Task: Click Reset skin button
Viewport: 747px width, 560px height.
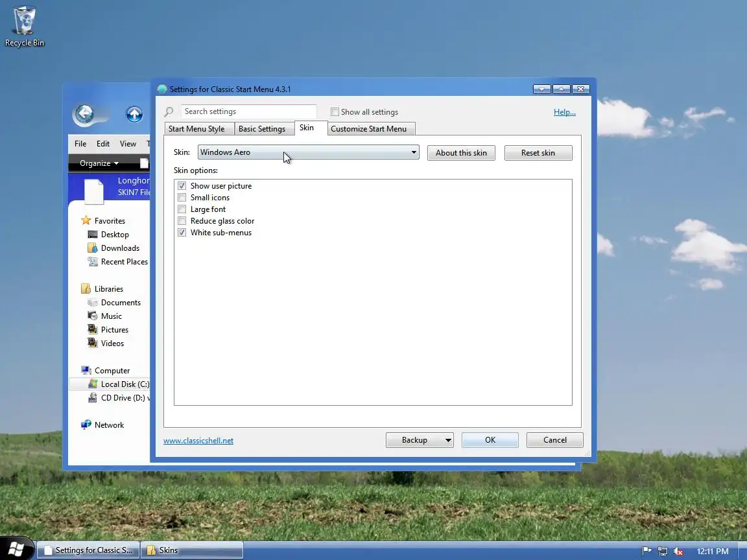Action: click(x=538, y=153)
